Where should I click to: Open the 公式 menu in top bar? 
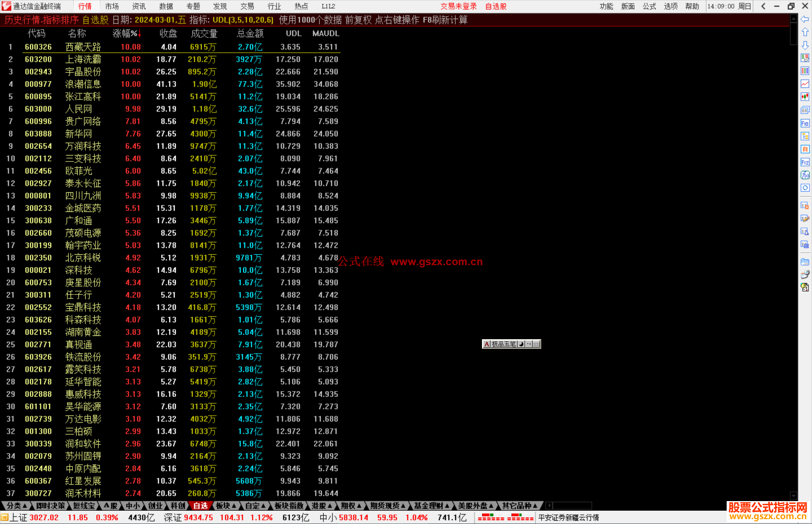pos(649,6)
